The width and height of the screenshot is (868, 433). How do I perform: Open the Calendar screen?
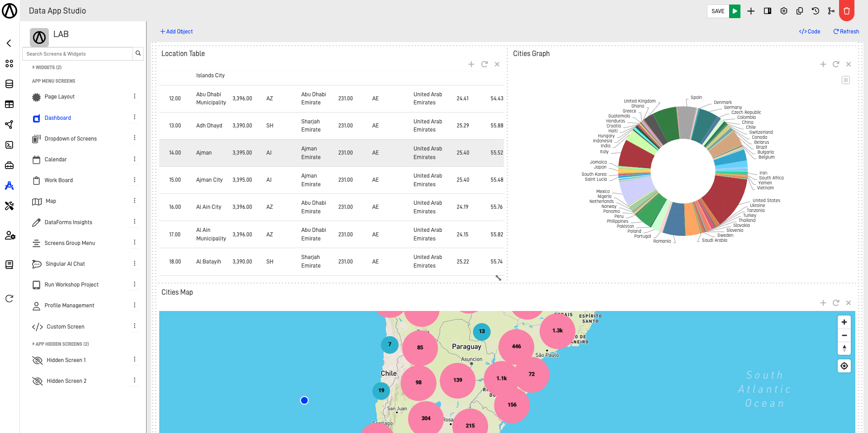pyautogui.click(x=56, y=160)
